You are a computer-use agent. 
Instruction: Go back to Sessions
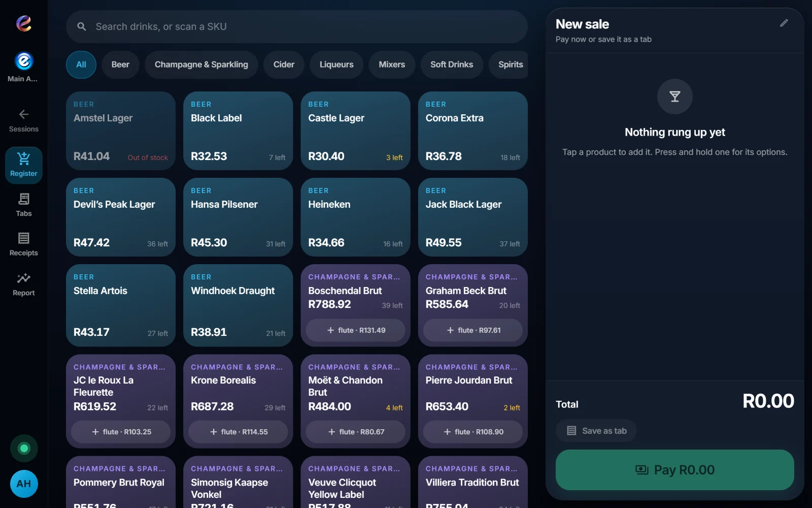24,121
